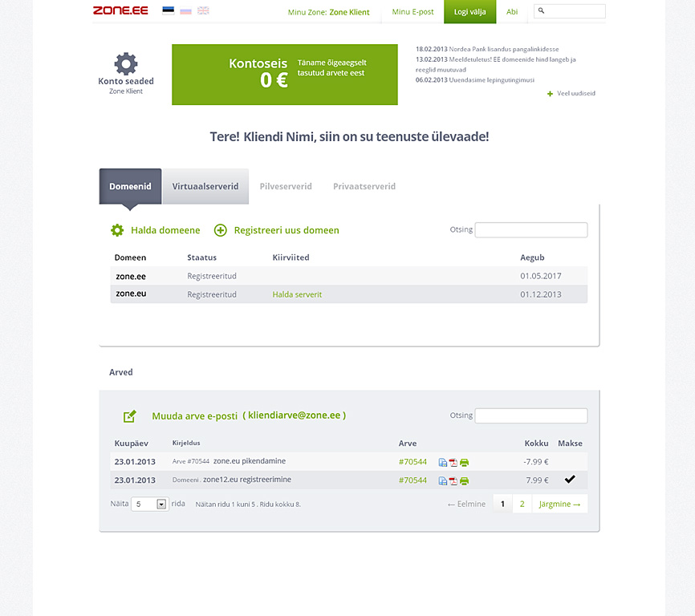Sort by the Domeen column header
The width and height of the screenshot is (695, 616).
(130, 257)
